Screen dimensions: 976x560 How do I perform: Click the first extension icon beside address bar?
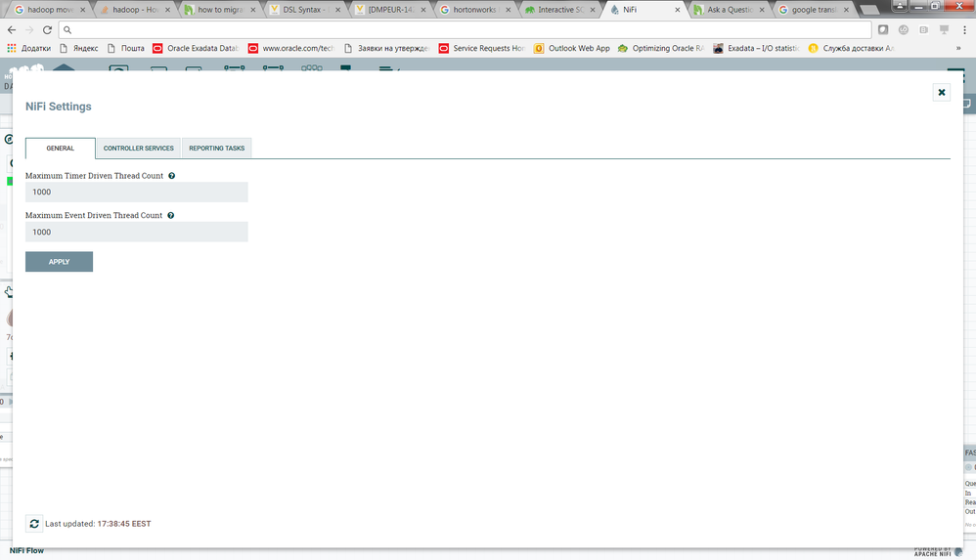click(883, 30)
